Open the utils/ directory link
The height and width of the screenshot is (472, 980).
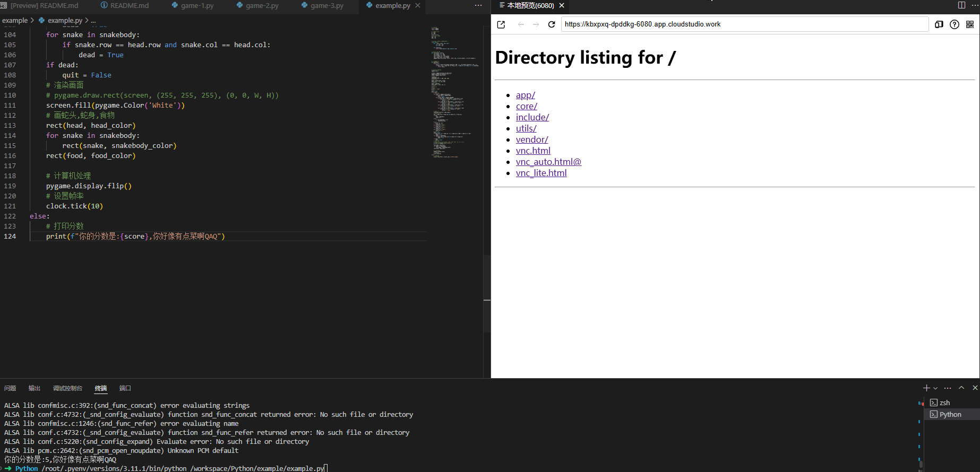point(526,128)
